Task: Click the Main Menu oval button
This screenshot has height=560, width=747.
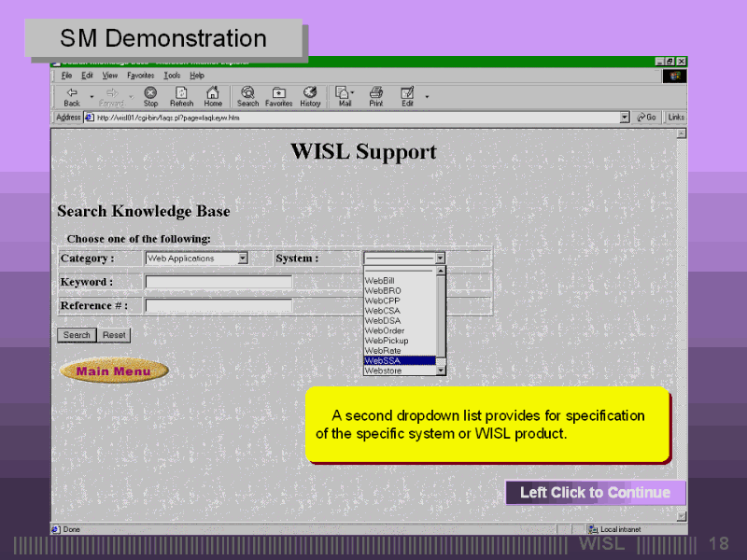Action: click(114, 371)
